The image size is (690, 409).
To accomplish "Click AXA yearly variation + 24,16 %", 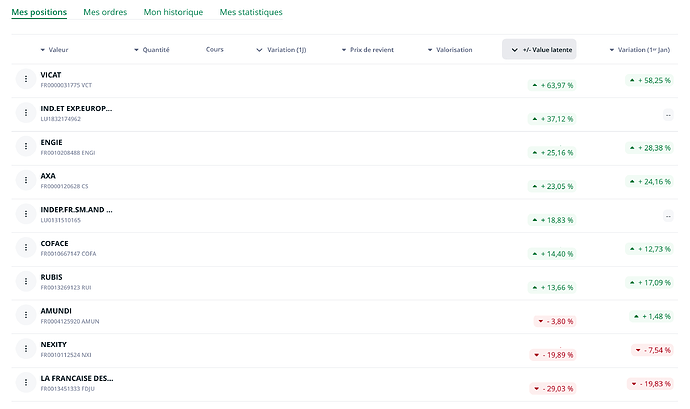I will coord(650,181).
